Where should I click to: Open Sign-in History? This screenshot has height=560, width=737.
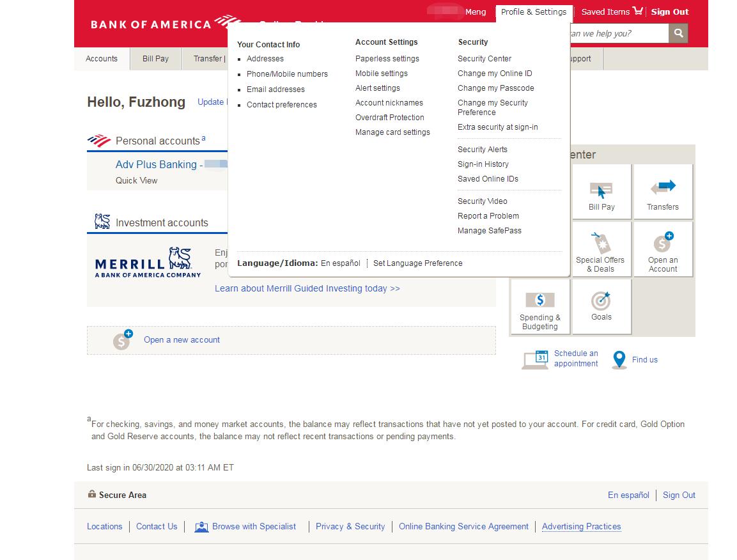click(483, 164)
